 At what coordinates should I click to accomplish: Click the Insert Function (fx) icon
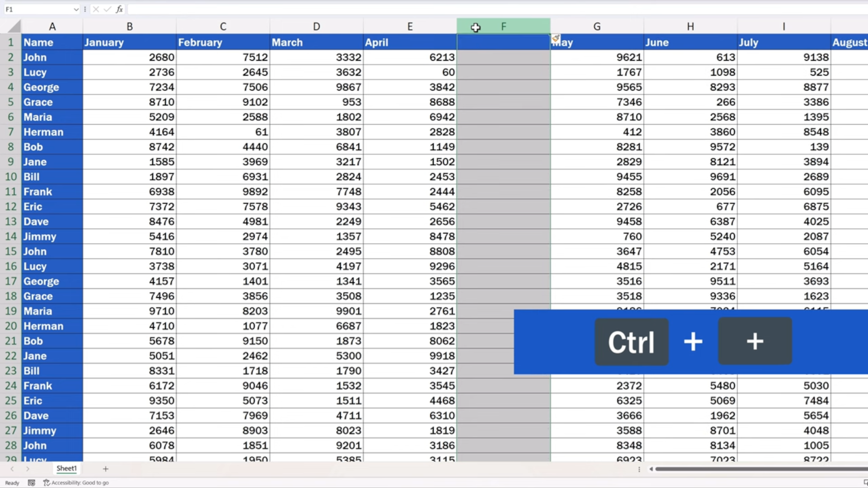(x=119, y=9)
